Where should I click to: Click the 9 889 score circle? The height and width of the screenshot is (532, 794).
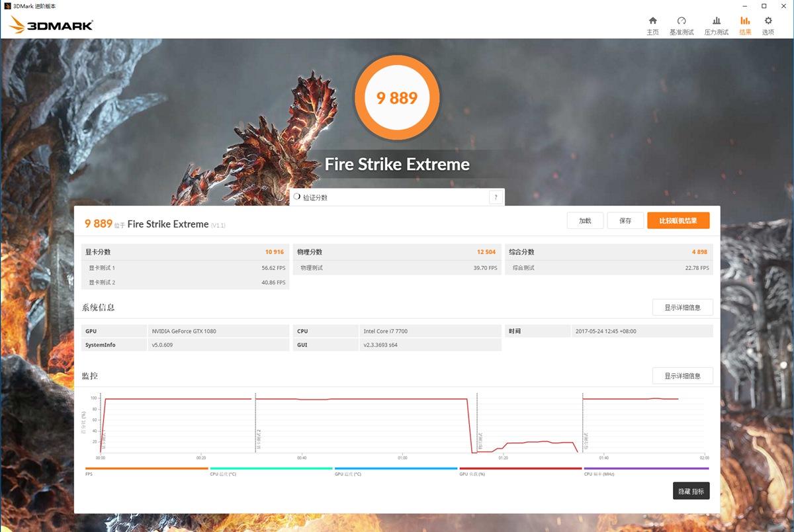point(397,98)
